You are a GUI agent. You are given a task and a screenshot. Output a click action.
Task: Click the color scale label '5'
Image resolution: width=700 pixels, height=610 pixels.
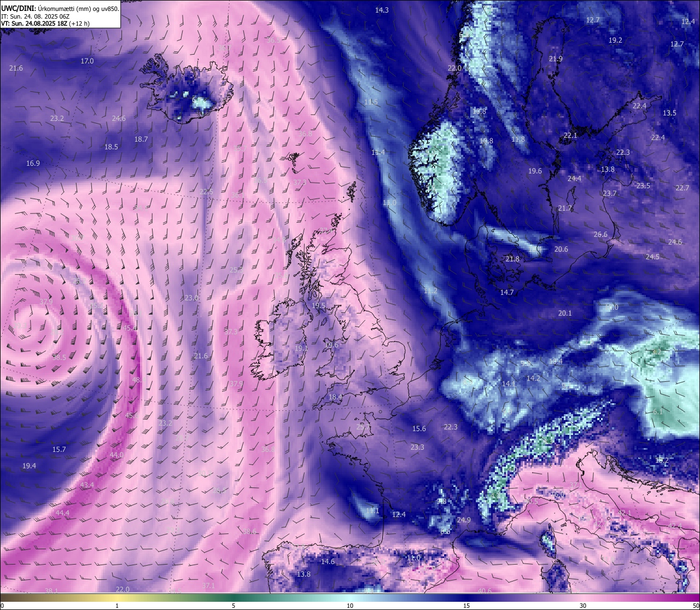point(234,606)
